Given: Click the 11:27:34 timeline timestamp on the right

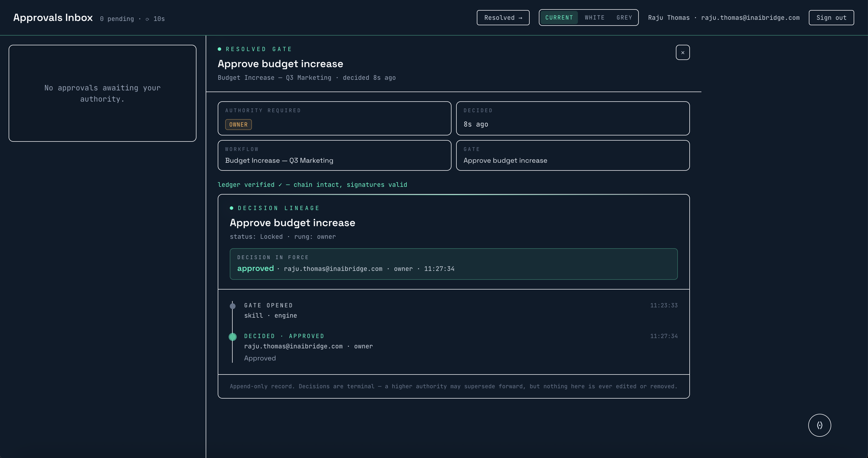Looking at the screenshot, I should [663, 336].
